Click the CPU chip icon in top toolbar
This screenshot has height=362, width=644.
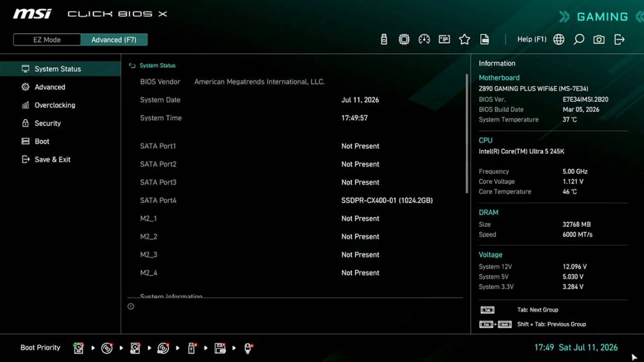tap(404, 39)
